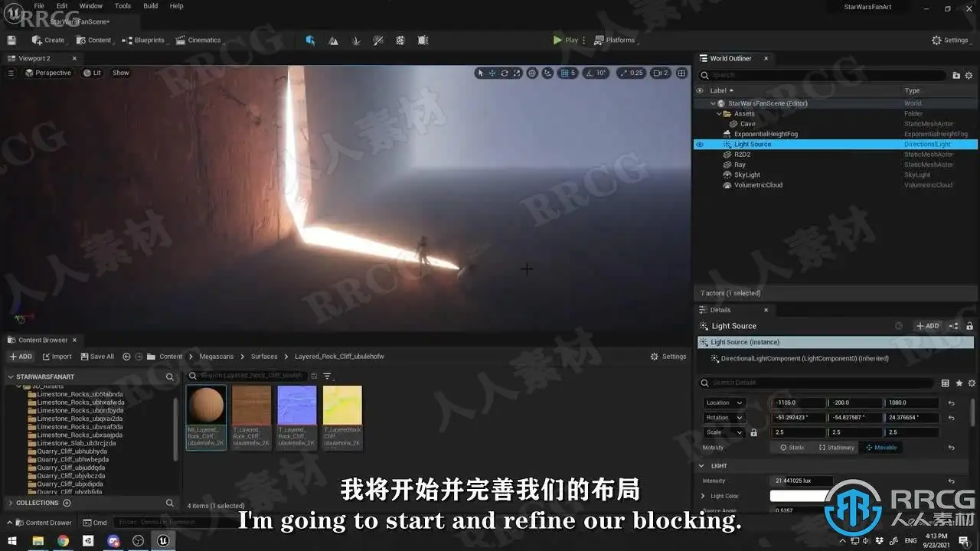Adjust camera speed button showing 2
This screenshot has width=980, height=551.
(660, 73)
